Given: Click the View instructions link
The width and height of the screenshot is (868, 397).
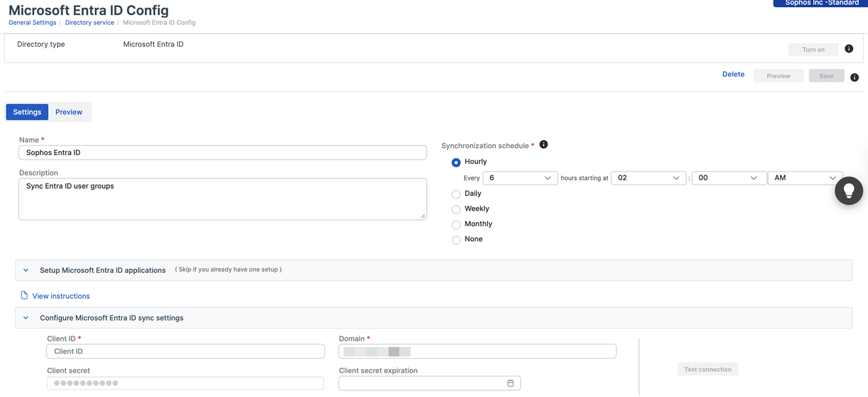Looking at the screenshot, I should tap(61, 296).
